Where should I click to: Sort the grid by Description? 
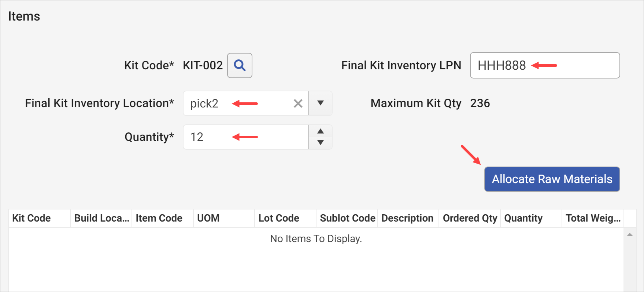click(407, 218)
